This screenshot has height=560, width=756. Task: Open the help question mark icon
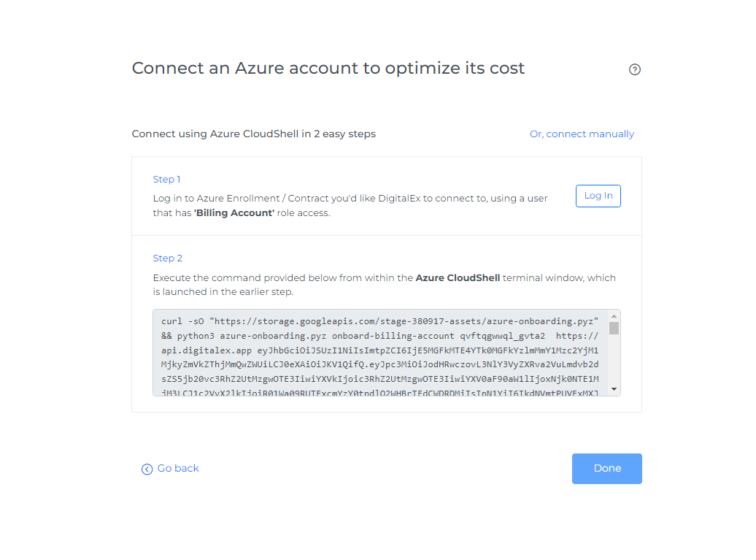point(635,69)
